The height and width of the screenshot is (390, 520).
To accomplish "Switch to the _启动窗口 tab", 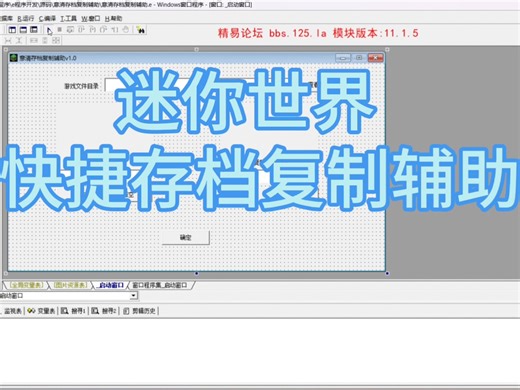I will coord(111,285).
